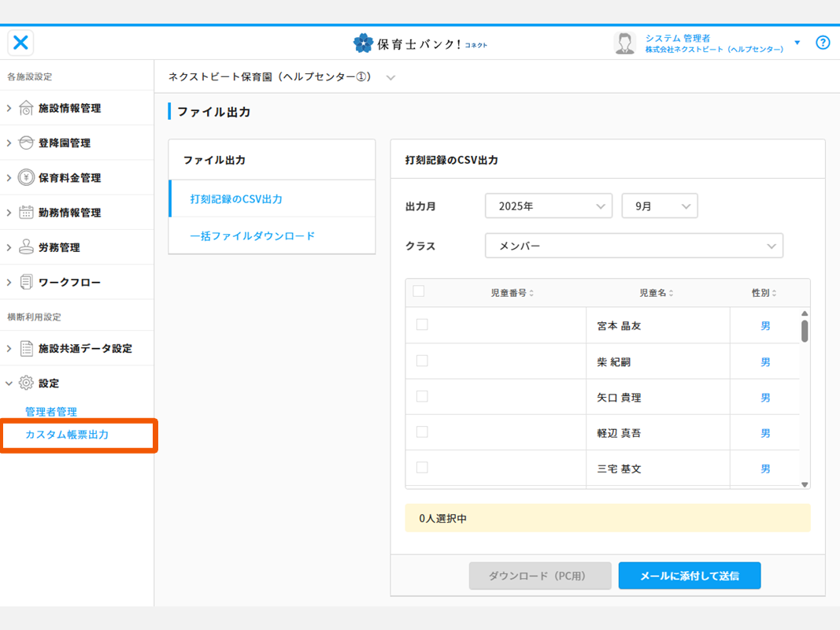Click the system administrator avatar icon

tap(624, 43)
